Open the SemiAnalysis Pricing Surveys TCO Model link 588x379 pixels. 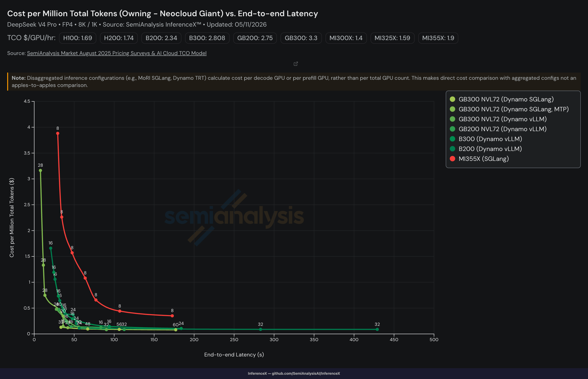pos(117,53)
